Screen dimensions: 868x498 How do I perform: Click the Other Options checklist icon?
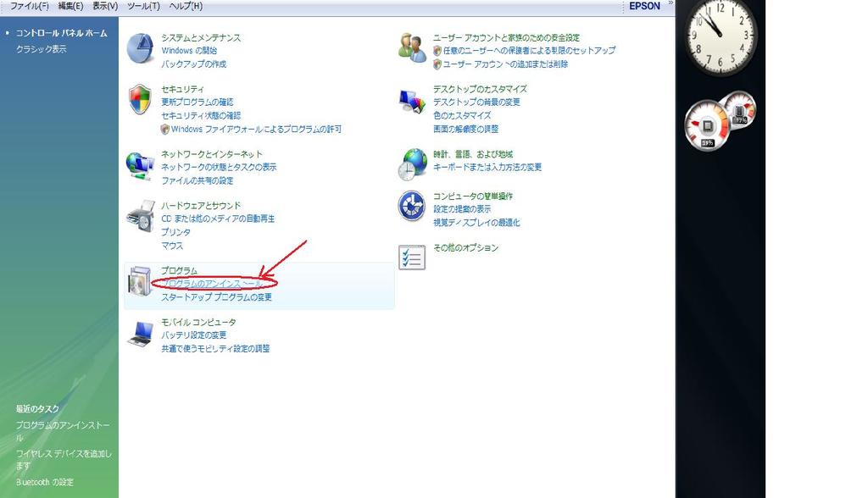[x=412, y=257]
